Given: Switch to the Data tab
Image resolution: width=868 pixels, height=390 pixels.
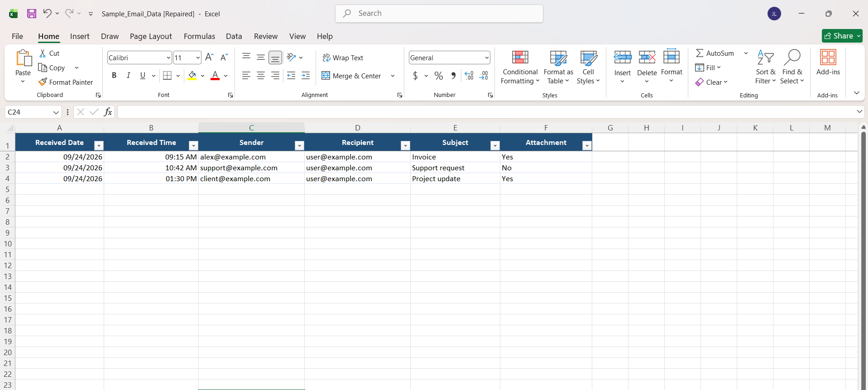Looking at the screenshot, I should [234, 36].
